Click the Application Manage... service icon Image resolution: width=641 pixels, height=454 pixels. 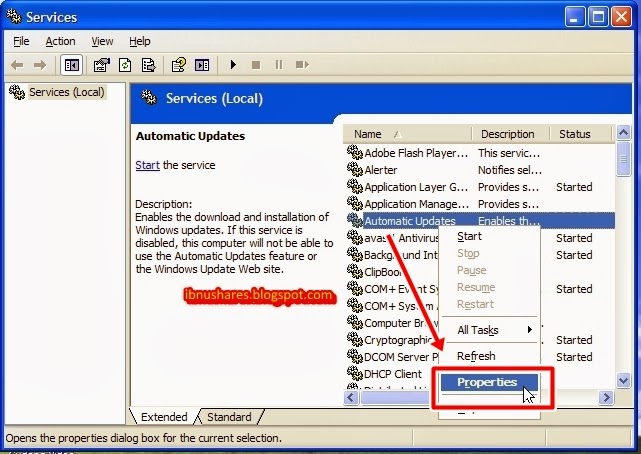(355, 203)
